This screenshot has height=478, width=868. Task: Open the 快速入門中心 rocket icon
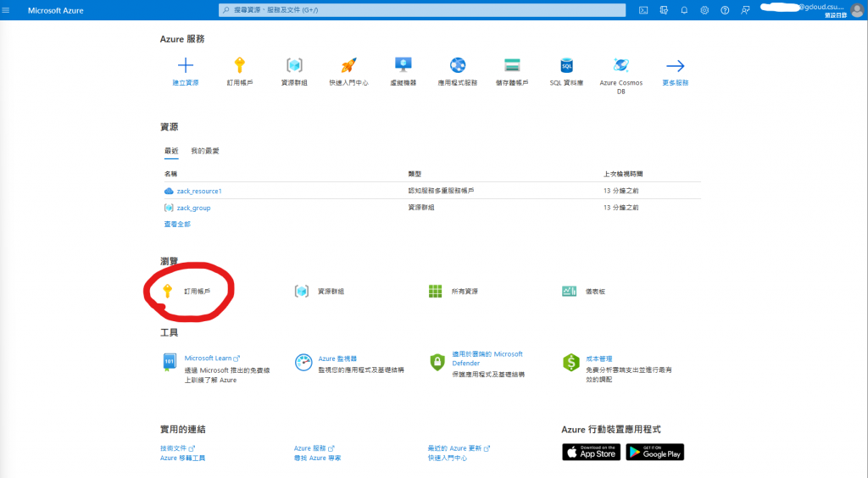(348, 65)
